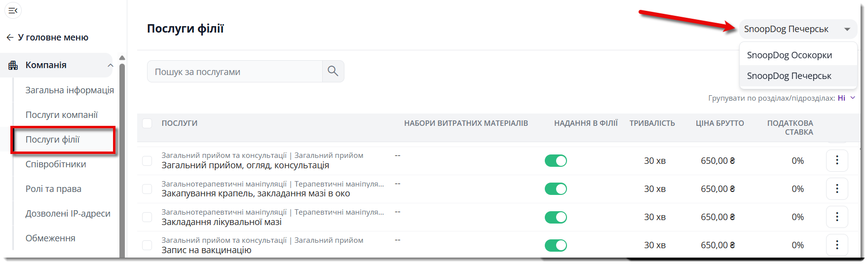Go back via У головне меню arrow
This screenshot has height=265, width=868.
tap(10, 38)
